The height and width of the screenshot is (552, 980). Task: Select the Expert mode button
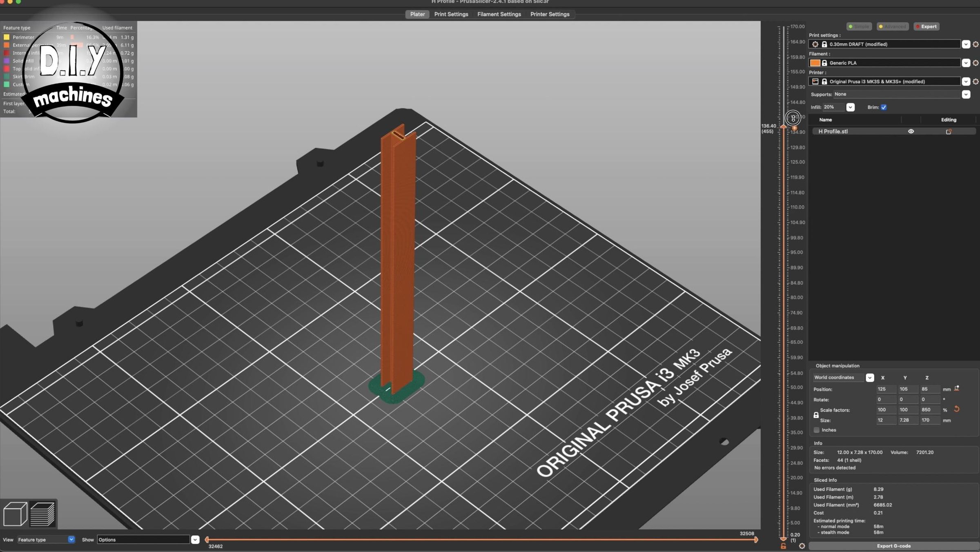(x=927, y=26)
